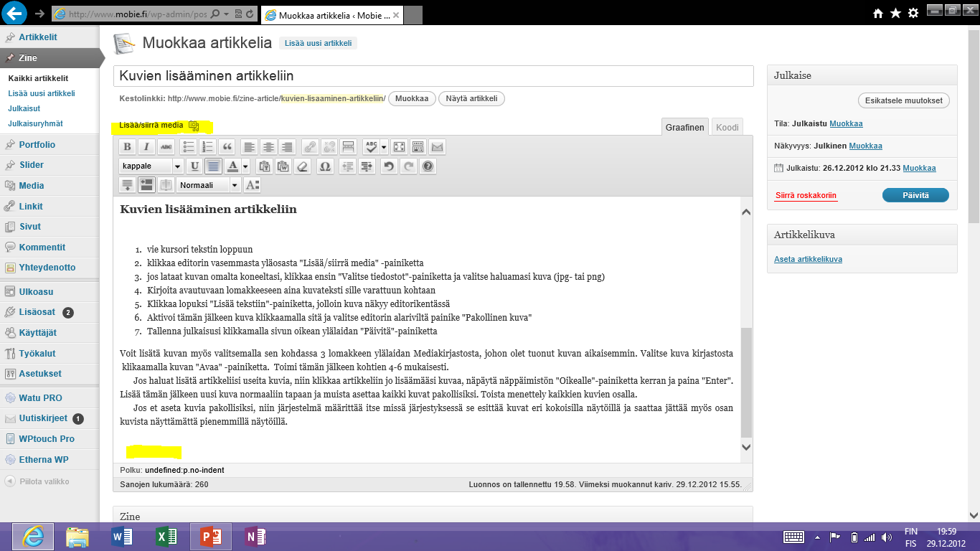Click the text color swatch button
980x551 pixels.
232,166
